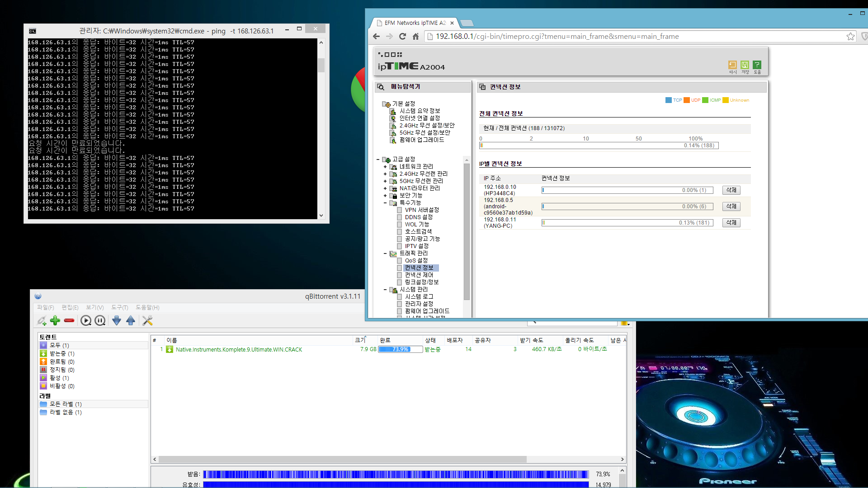Expand NAT/라우터 관리 node
This screenshot has height=488, width=868.
(x=385, y=188)
